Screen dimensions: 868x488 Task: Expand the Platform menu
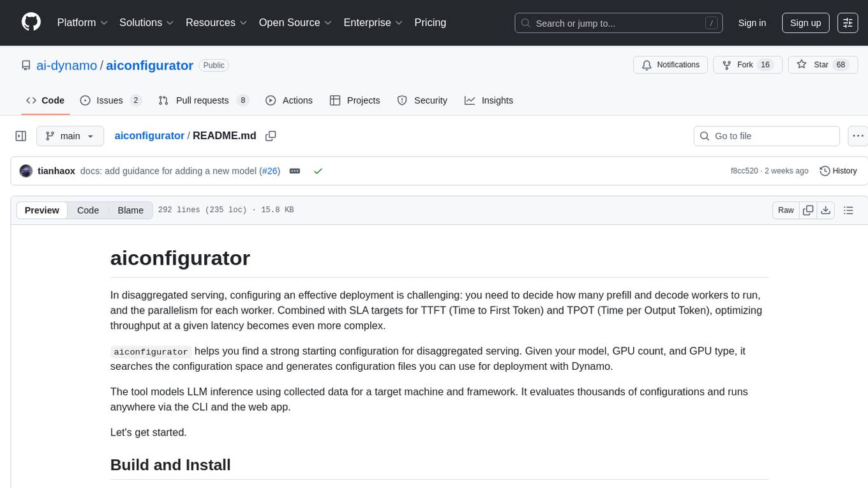pyautogui.click(x=82, y=22)
